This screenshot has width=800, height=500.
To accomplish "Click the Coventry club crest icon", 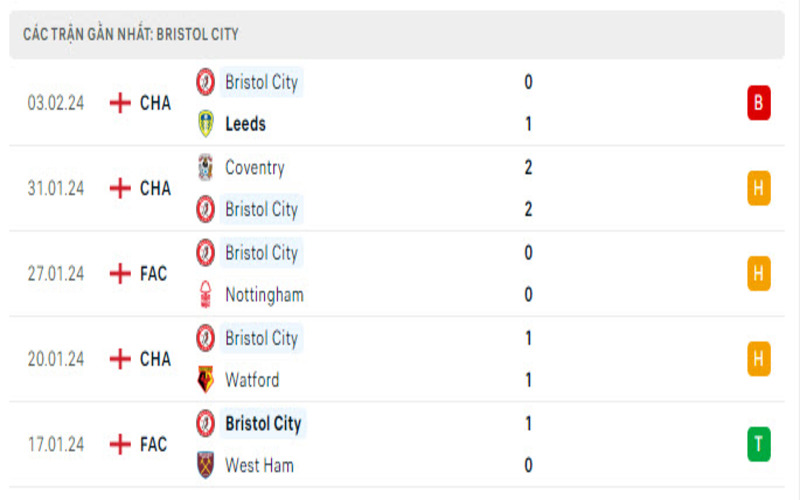I will click(x=206, y=167).
